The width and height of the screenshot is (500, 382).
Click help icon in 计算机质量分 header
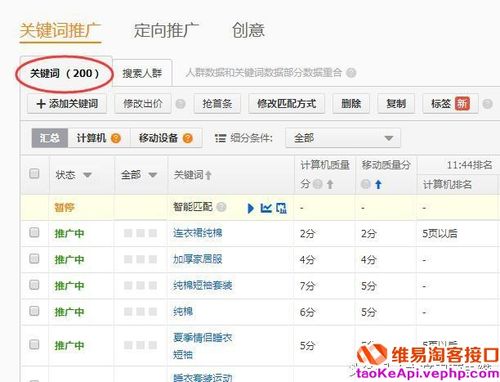click(318, 184)
